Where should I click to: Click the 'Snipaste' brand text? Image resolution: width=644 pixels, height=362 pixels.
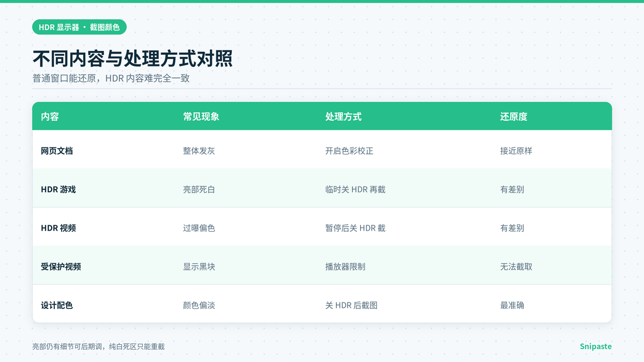[596, 346]
